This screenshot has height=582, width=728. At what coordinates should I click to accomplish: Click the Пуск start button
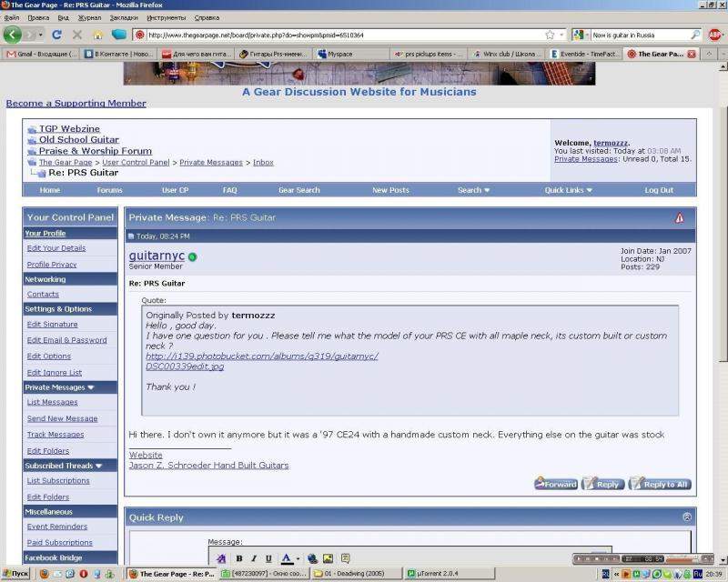[15, 574]
